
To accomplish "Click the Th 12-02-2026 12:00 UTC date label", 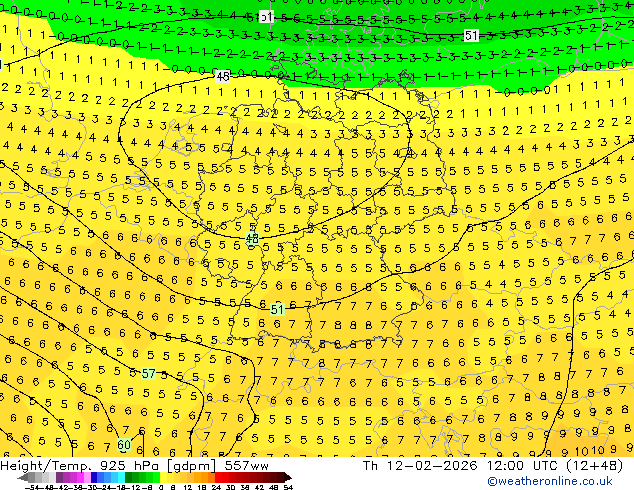I will pos(459,466).
